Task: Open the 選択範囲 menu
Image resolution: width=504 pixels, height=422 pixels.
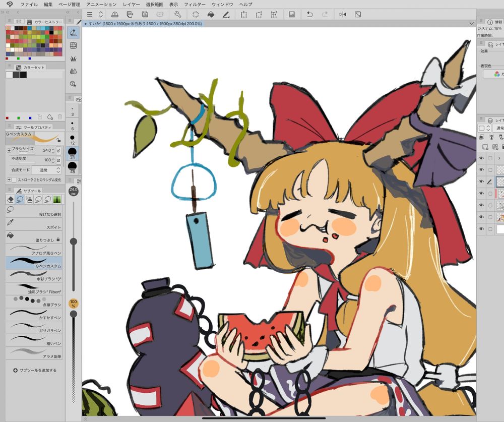Action: click(154, 5)
